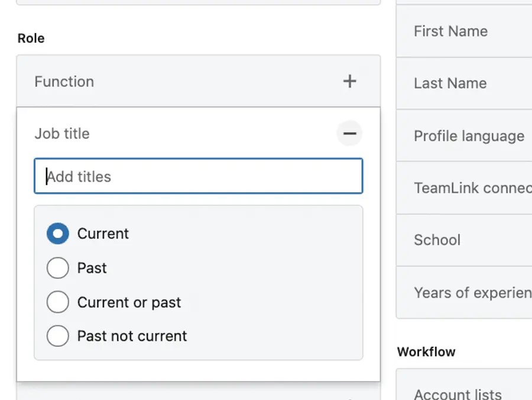Choose the "Past not current" option

pyautogui.click(x=57, y=336)
